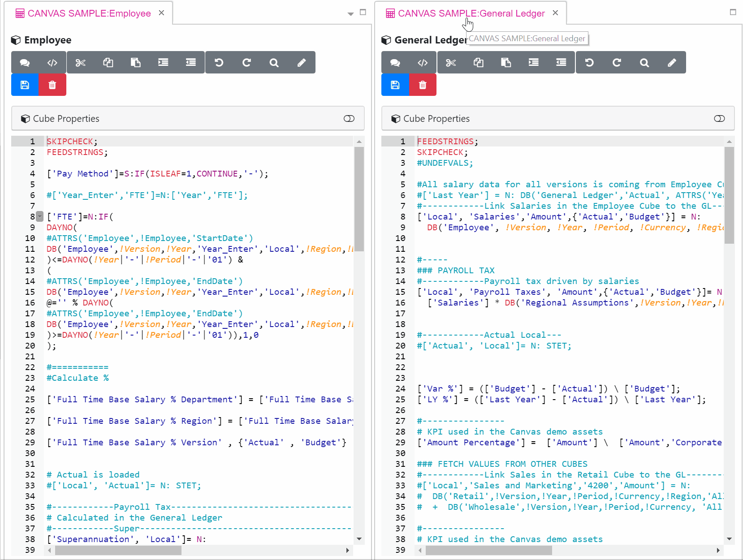Paste using General Ledger toolbar paste icon

click(x=506, y=63)
